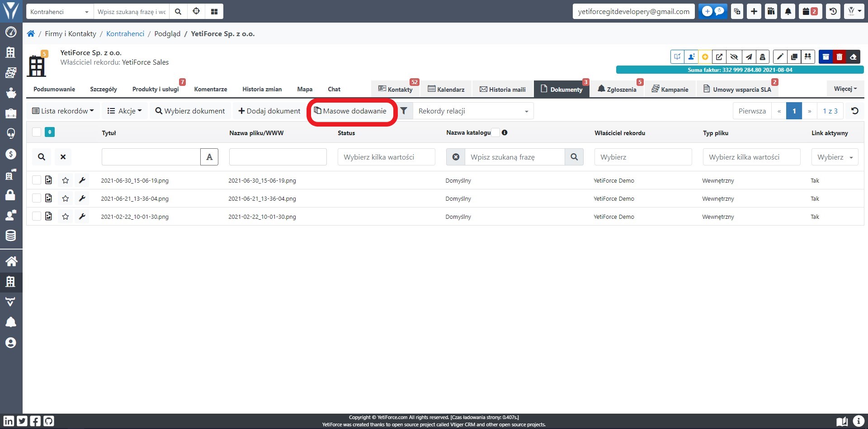
Task: Open the Zgłoszenia related tab
Action: coord(617,89)
